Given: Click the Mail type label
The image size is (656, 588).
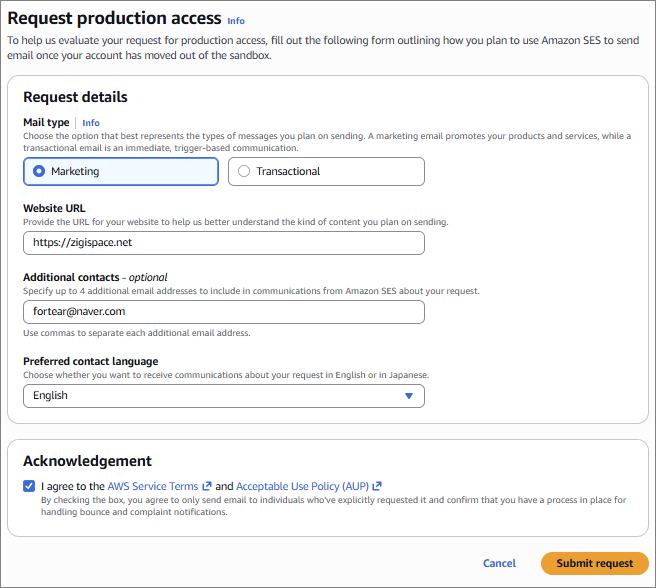Looking at the screenshot, I should click(x=47, y=122).
